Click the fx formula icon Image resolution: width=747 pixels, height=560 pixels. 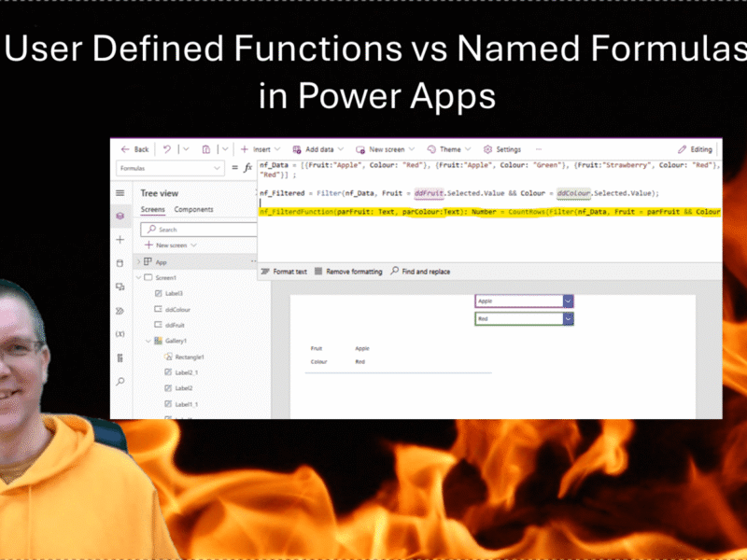[x=247, y=168]
